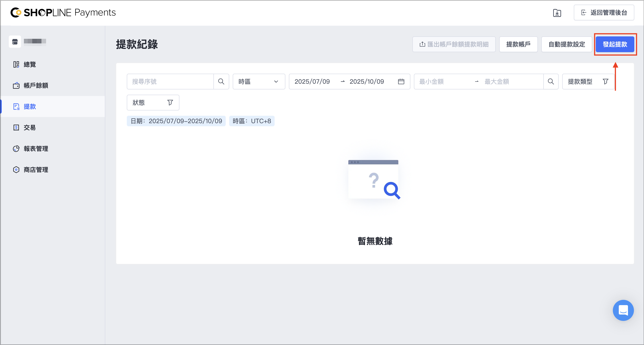
Task: Open the calendar icon in date range
Action: [401, 82]
